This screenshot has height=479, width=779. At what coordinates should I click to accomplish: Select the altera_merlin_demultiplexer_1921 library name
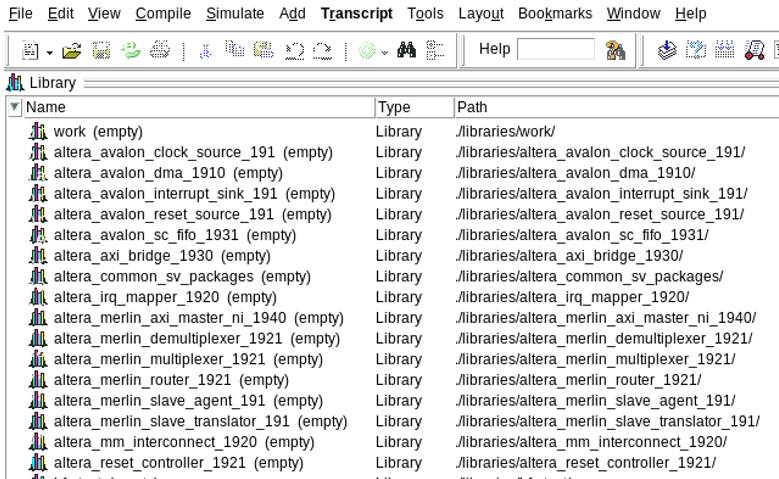[168, 339]
